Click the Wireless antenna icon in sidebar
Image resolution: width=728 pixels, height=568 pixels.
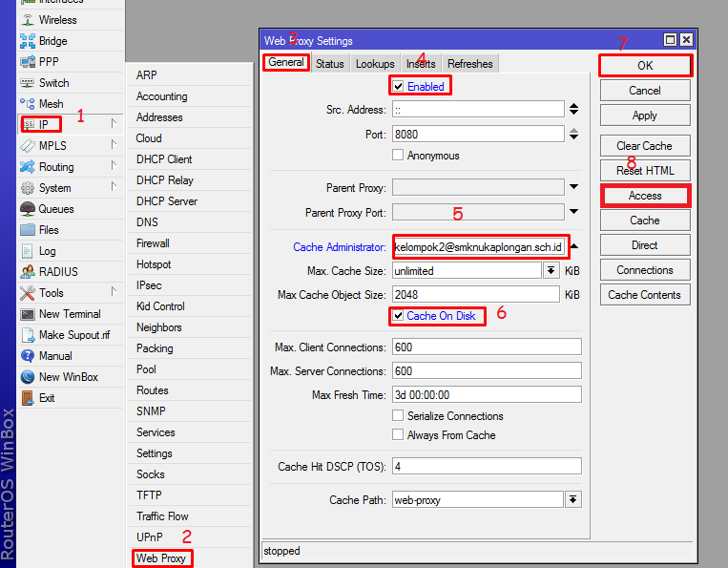pyautogui.click(x=28, y=19)
